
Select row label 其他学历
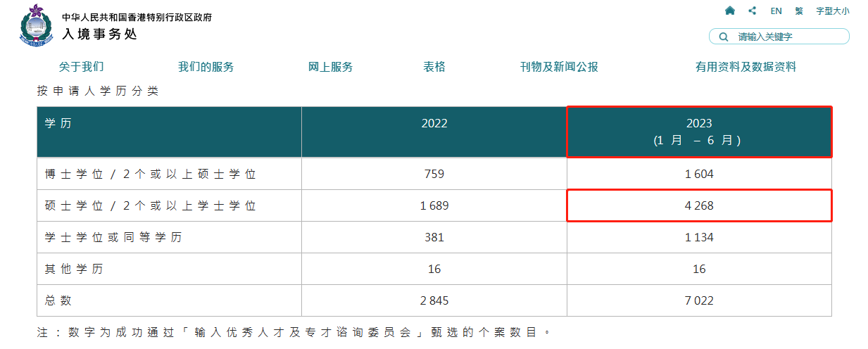pyautogui.click(x=74, y=269)
